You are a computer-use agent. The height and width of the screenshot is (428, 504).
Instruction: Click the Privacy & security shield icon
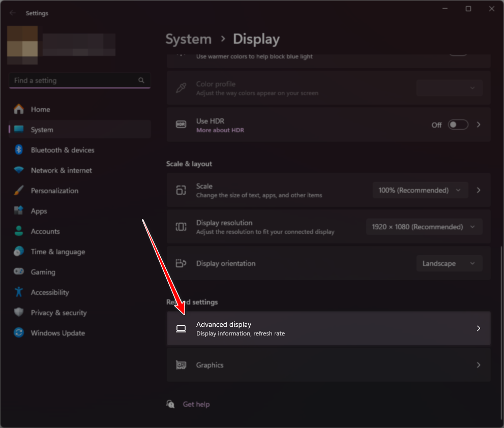pyautogui.click(x=19, y=313)
